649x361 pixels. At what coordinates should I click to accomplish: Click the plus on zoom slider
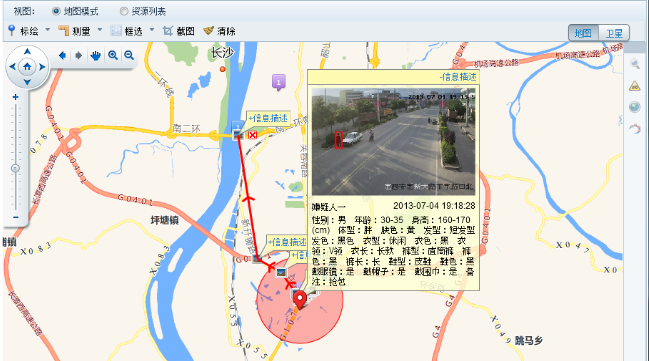tap(15, 97)
